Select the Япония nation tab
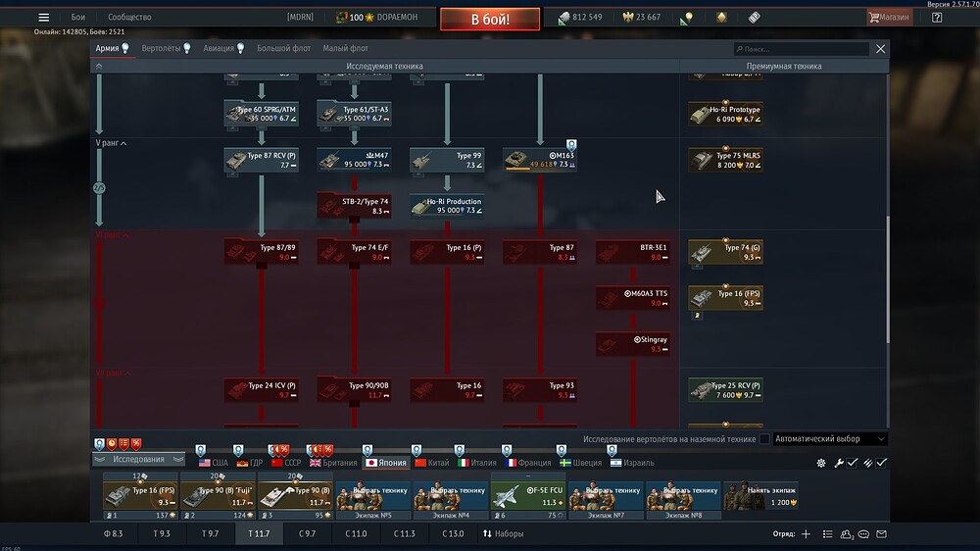Viewport: 980px width, 551px height. [386, 463]
